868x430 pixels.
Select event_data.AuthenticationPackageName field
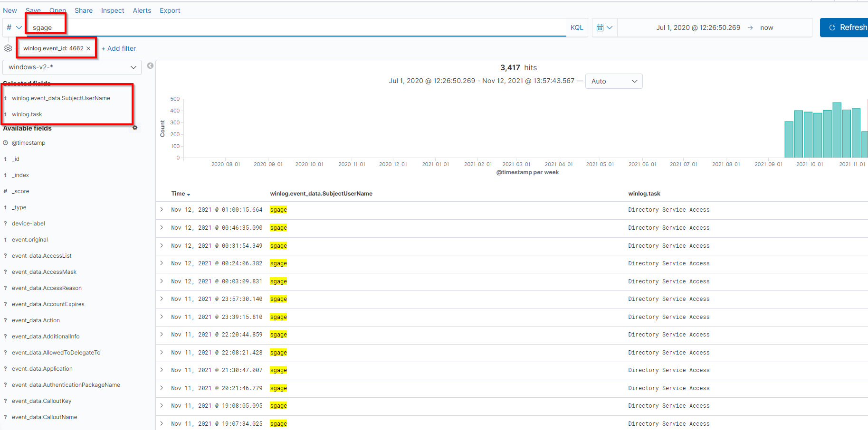pyautogui.click(x=66, y=385)
